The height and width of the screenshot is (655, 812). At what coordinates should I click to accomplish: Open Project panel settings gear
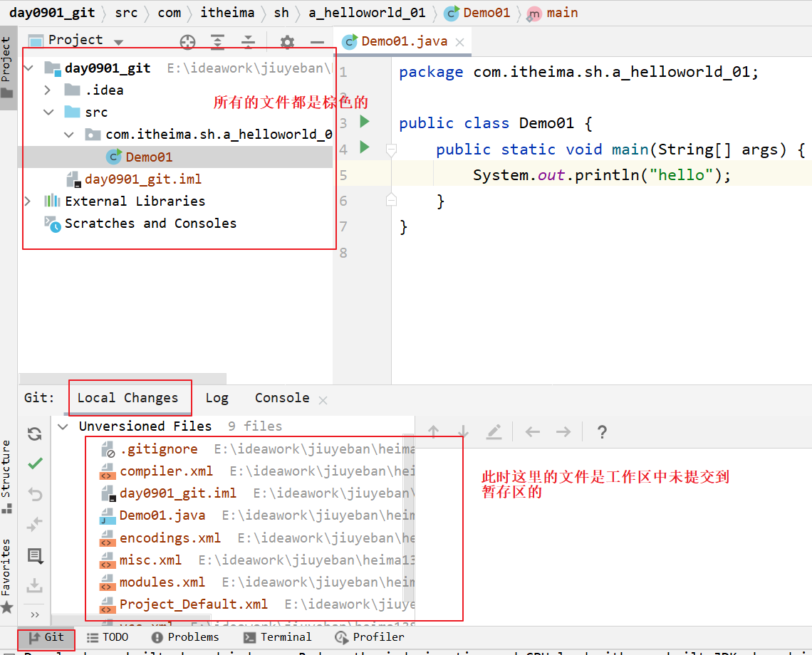[x=287, y=42]
